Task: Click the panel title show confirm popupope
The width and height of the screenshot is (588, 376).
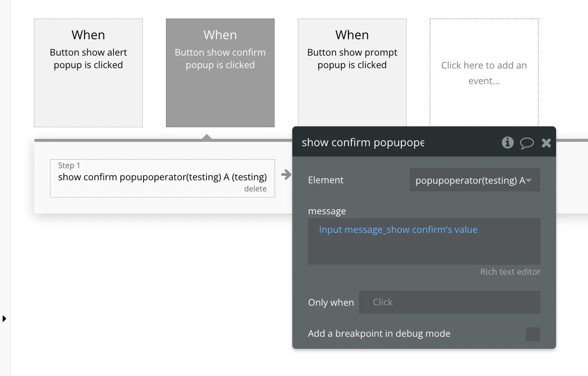Action: click(363, 142)
